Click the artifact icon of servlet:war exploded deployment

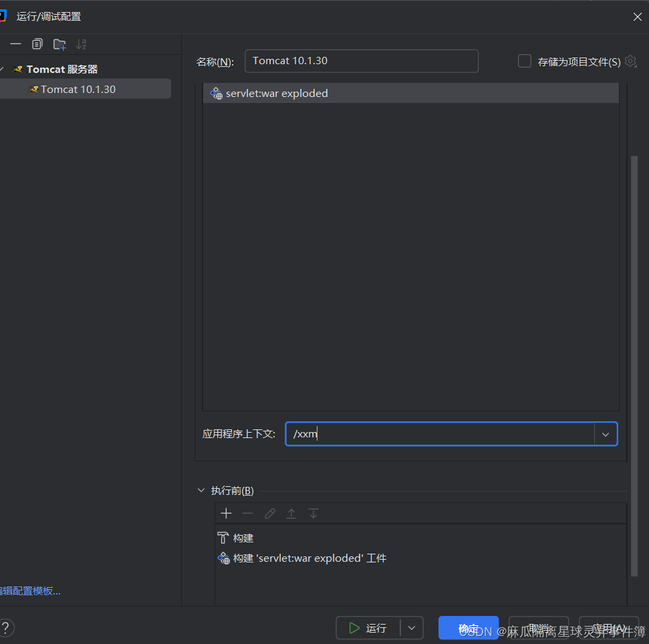pos(216,93)
